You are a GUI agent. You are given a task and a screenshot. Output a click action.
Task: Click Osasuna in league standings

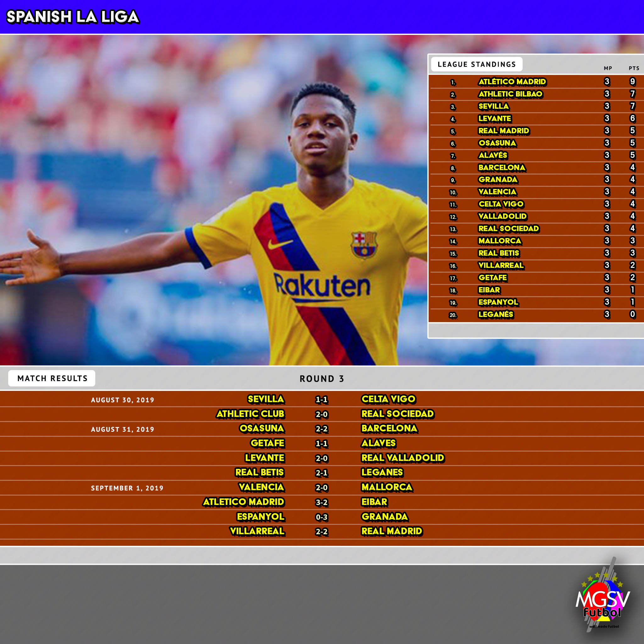click(497, 143)
